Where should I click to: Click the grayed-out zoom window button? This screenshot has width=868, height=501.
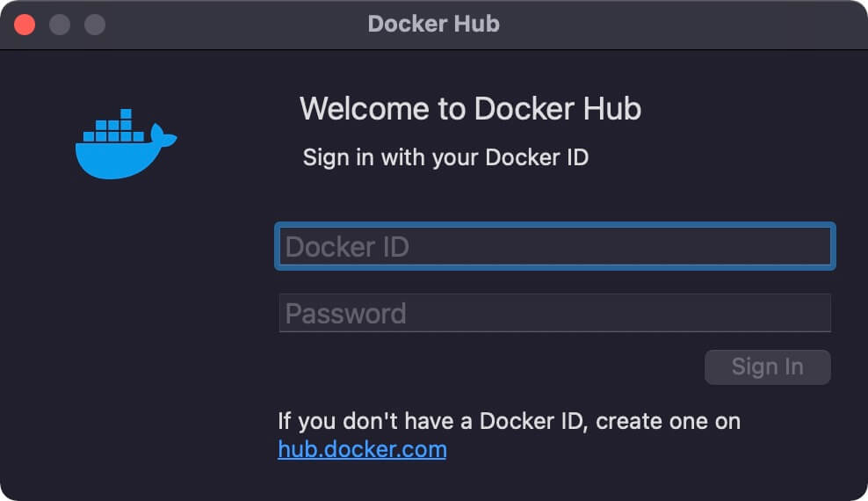[x=95, y=25]
